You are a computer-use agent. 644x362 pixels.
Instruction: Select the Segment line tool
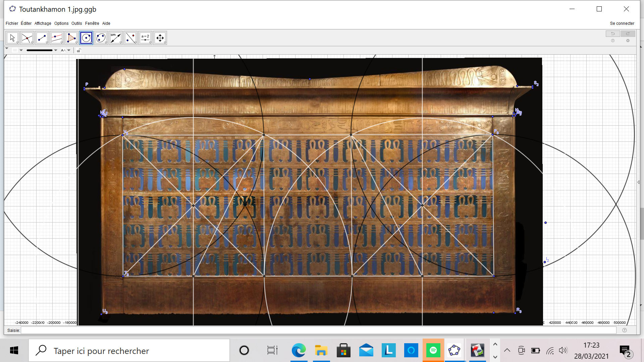coord(42,38)
